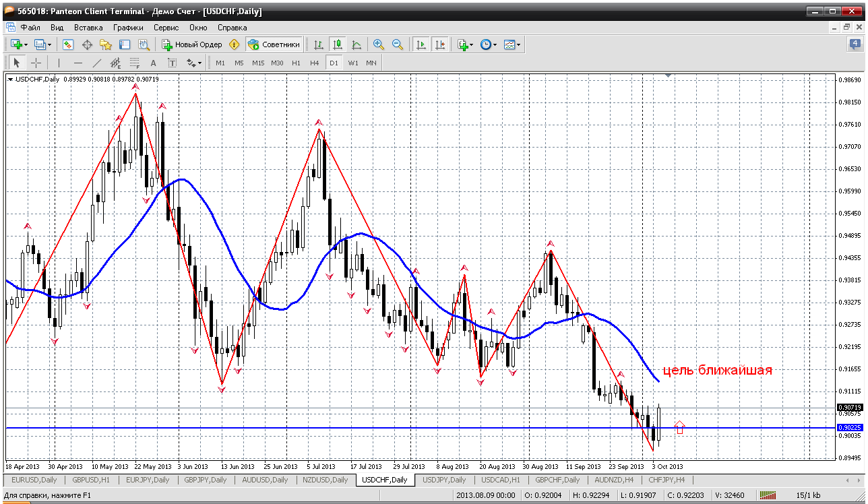Screen dimensions: 868x504
Task: Open the Сервис menu
Action: 166,28
